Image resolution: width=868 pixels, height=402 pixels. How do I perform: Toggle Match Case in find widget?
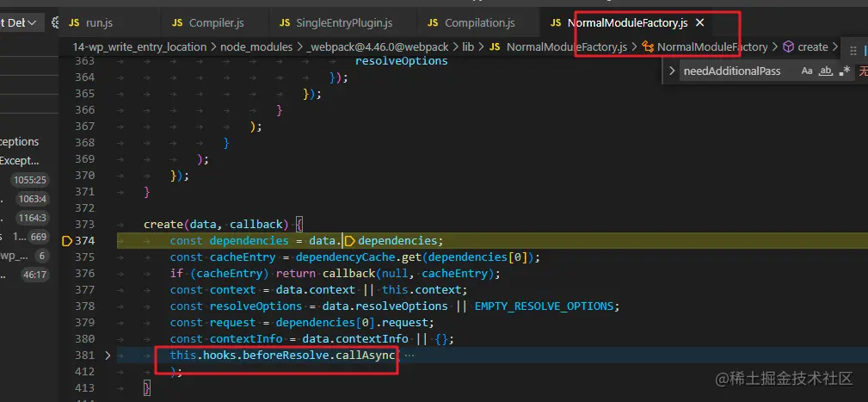click(x=807, y=71)
